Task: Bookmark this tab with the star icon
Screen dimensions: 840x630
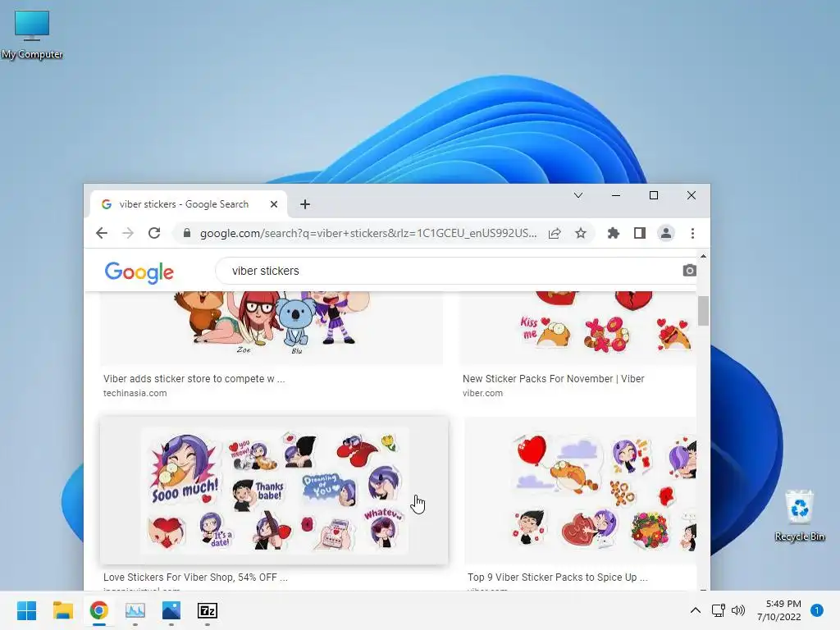Action: click(581, 233)
